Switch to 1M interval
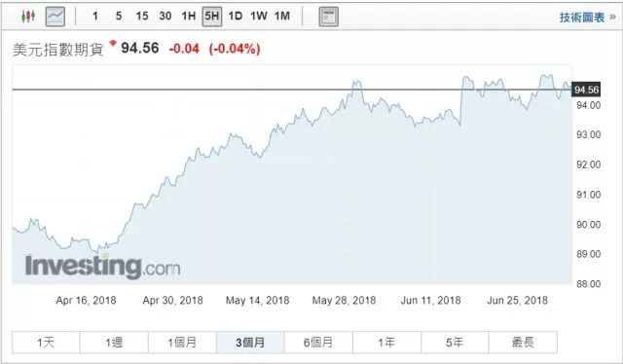623x364 pixels. tap(282, 17)
